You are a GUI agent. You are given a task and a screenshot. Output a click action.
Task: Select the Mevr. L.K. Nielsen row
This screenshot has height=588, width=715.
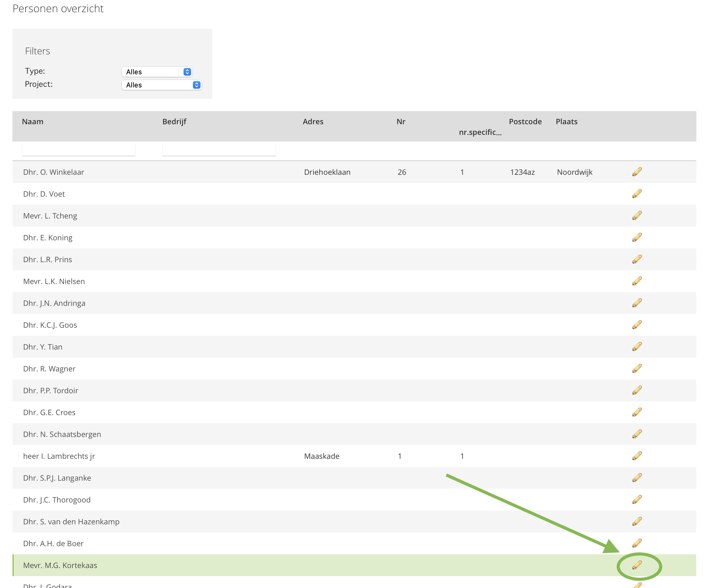pos(54,282)
